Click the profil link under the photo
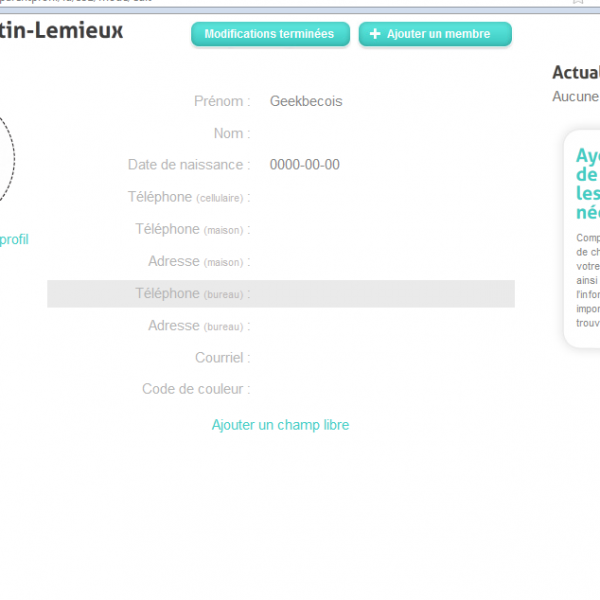Viewport: 600px width, 600px height. point(14,239)
